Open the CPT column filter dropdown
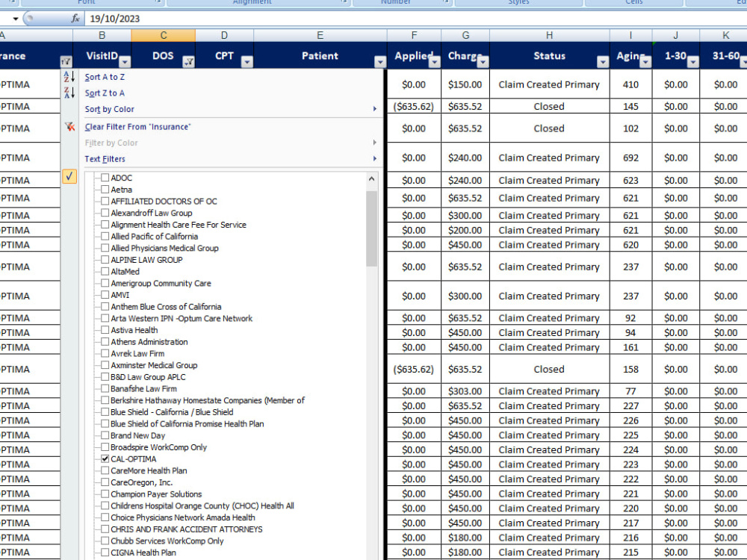Viewport: 747px width, 560px height. coord(247,61)
